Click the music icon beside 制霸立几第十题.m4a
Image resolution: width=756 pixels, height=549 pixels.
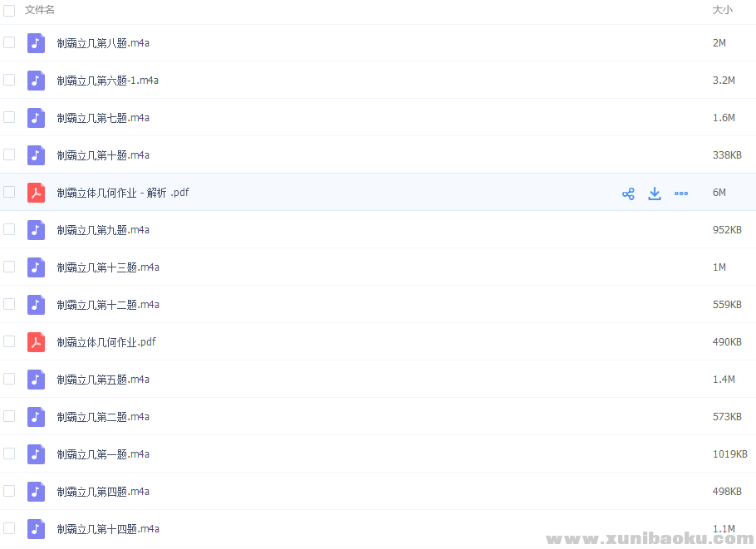[x=36, y=155]
